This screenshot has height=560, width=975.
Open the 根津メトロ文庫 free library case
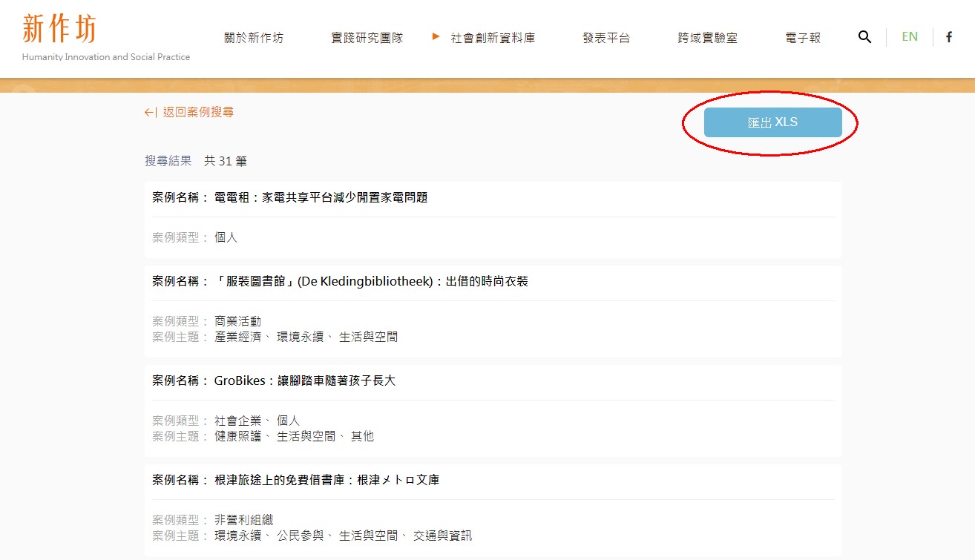point(326,480)
